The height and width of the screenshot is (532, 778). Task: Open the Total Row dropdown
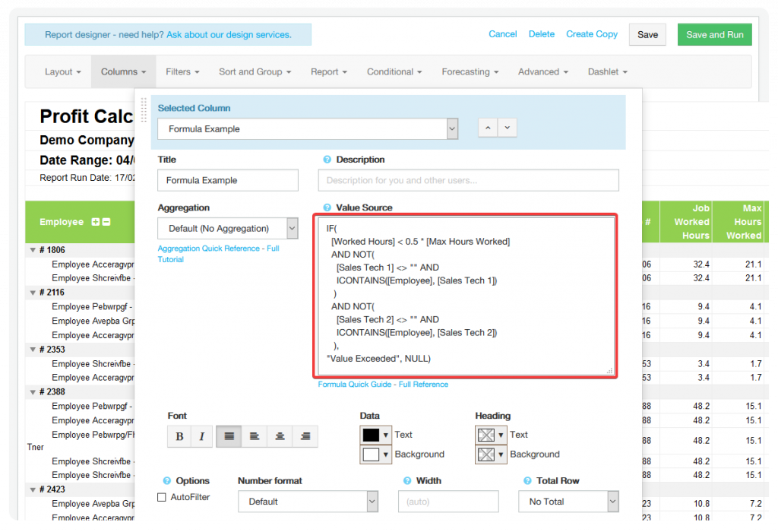click(568, 502)
